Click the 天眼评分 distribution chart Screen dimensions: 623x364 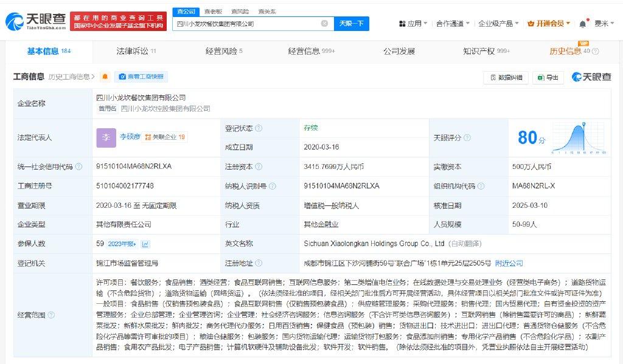(579, 138)
